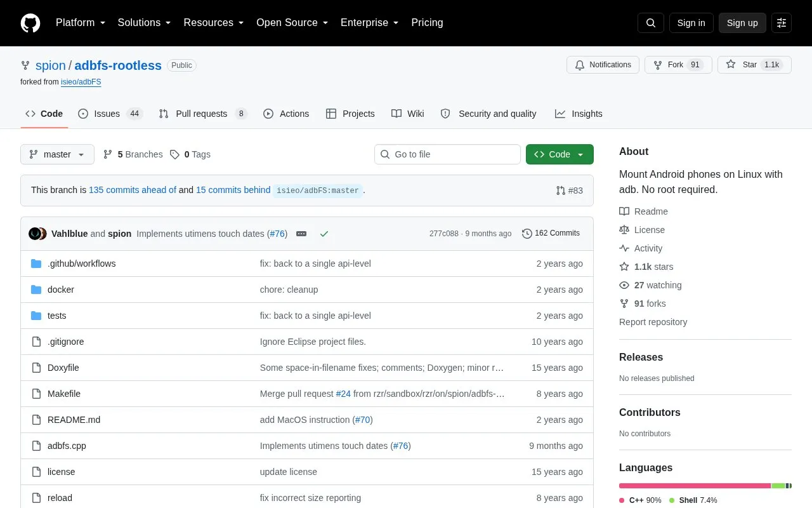Open the .github/workflows folder
Screen dimensions: 812x508
(x=81, y=264)
